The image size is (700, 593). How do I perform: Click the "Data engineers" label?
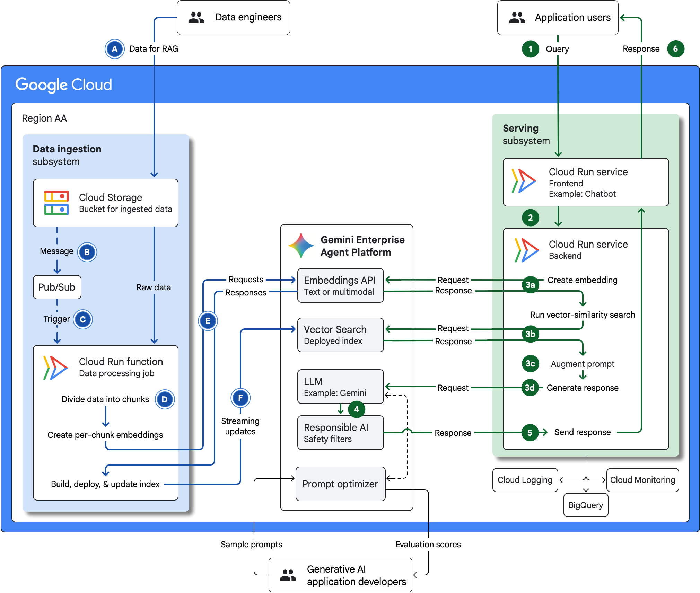coord(248,17)
